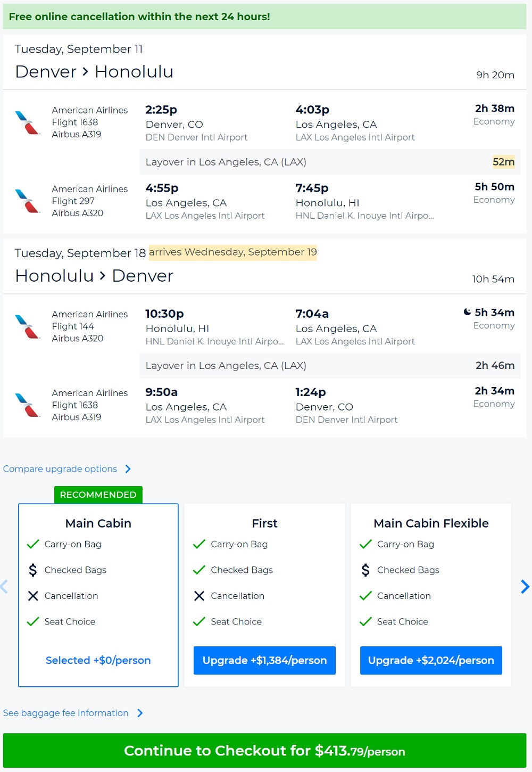Click the RECOMMENDED badge above Main Cabin

tap(98, 495)
